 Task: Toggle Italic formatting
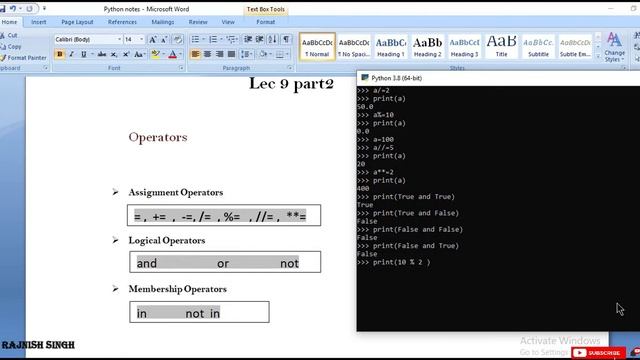click(71, 54)
